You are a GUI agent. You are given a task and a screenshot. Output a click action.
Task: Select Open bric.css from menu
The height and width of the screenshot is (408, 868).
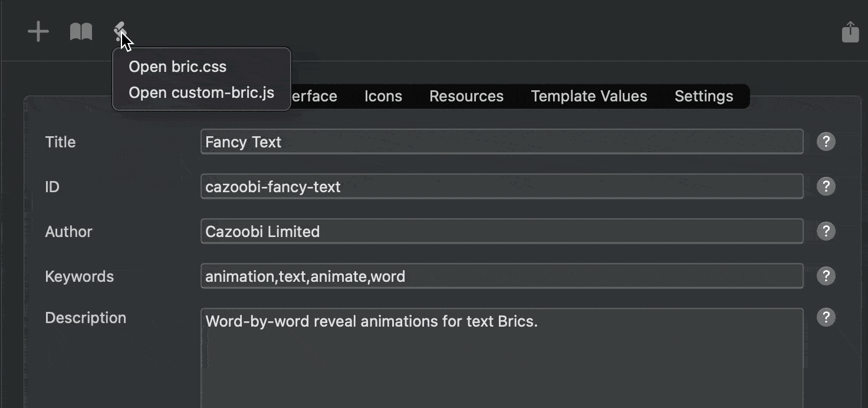click(177, 67)
